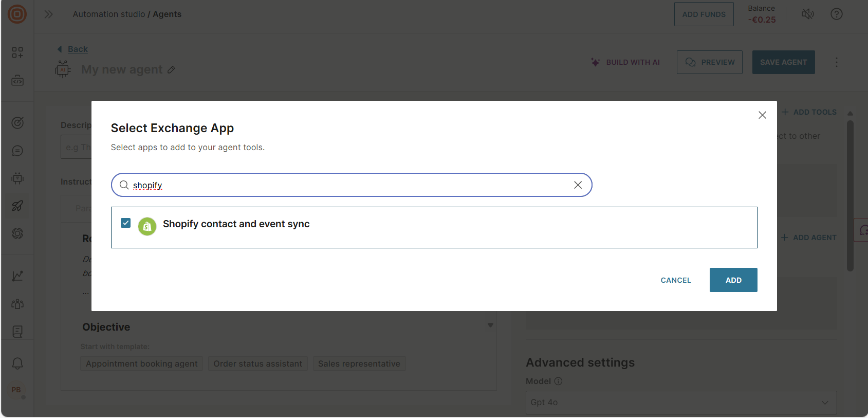Open the people audience sidebar icon
868x418 pixels.
(x=17, y=304)
